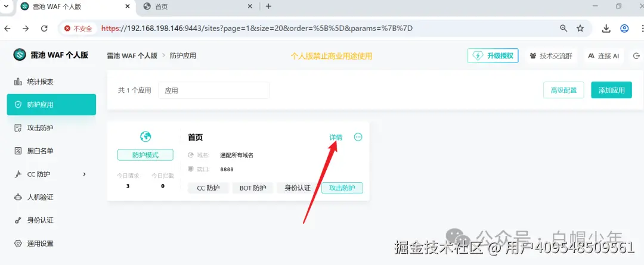Open 详情 link for 首页 app
644x265 pixels.
click(336, 137)
